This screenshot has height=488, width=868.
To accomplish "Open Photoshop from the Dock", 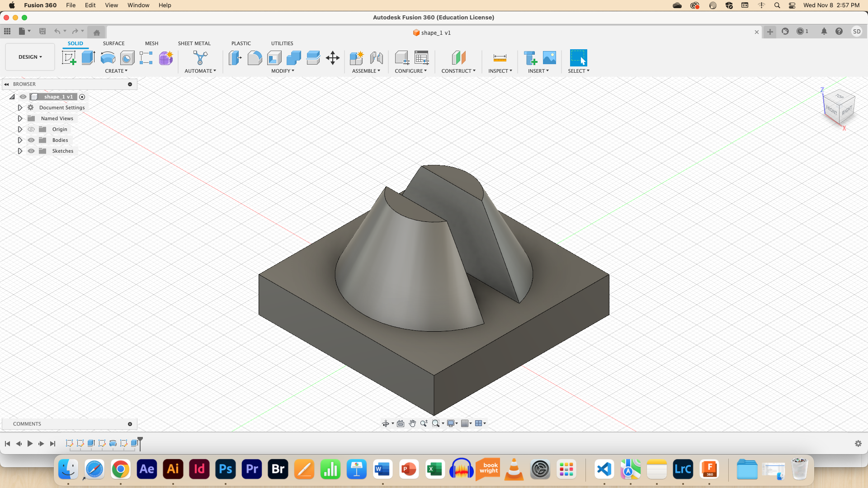I will 226,469.
